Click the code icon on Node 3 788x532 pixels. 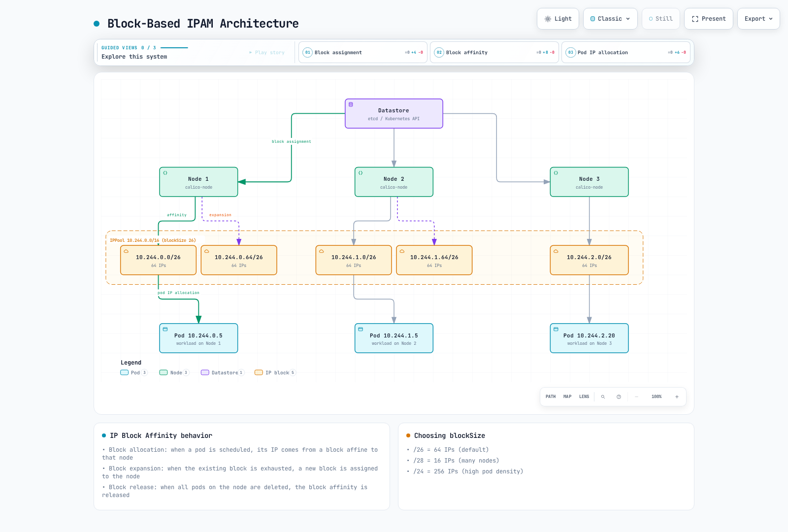(x=556, y=173)
